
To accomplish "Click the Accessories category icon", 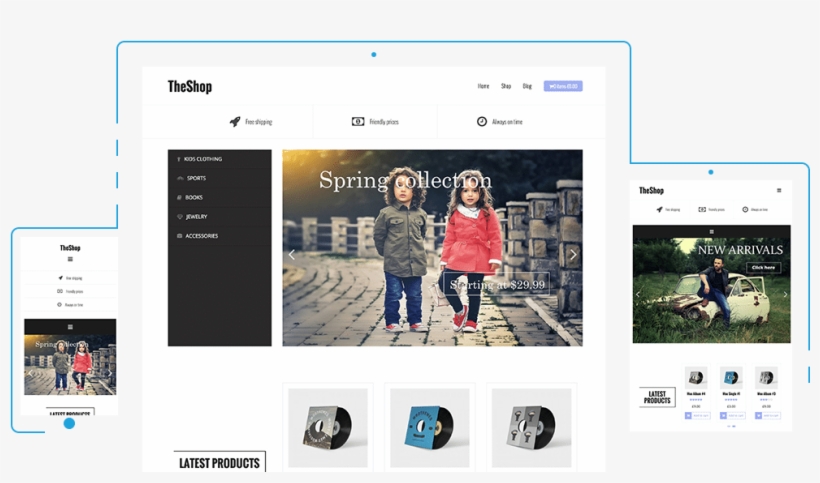I will coord(179,236).
